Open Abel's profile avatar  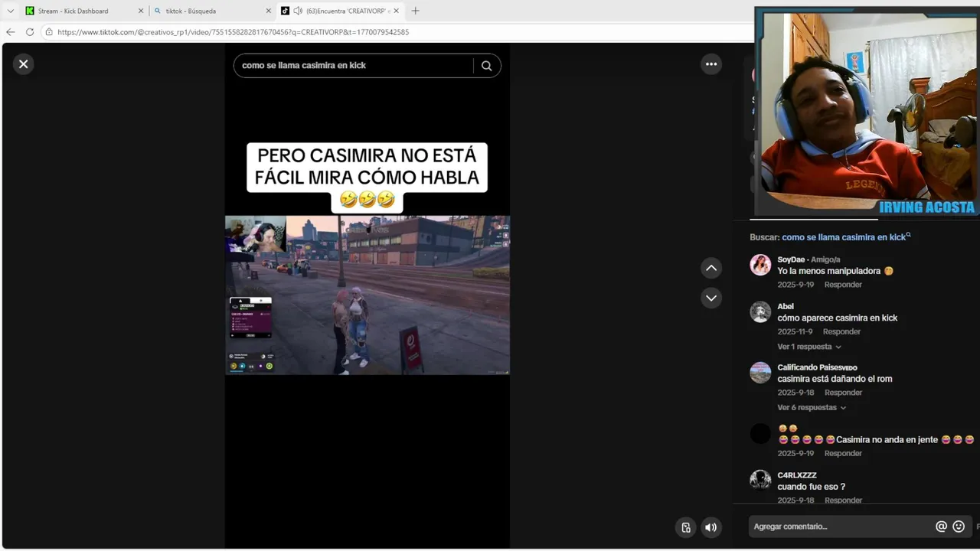tap(760, 311)
